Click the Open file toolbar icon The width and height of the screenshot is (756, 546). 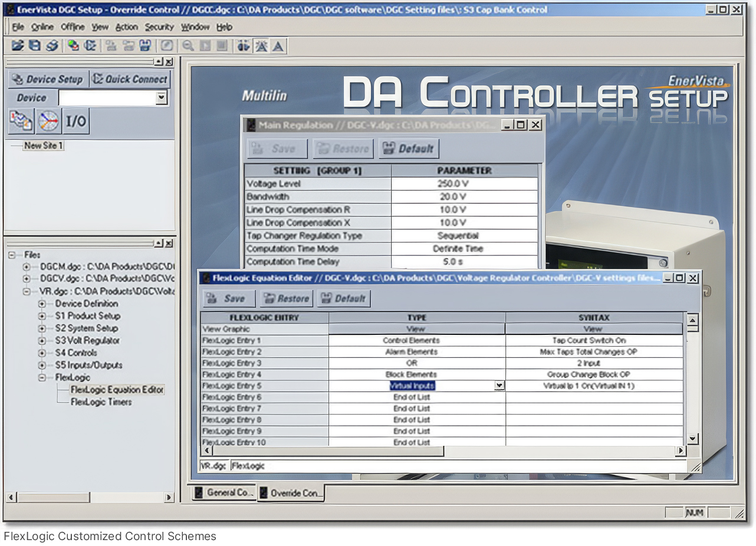(x=18, y=45)
